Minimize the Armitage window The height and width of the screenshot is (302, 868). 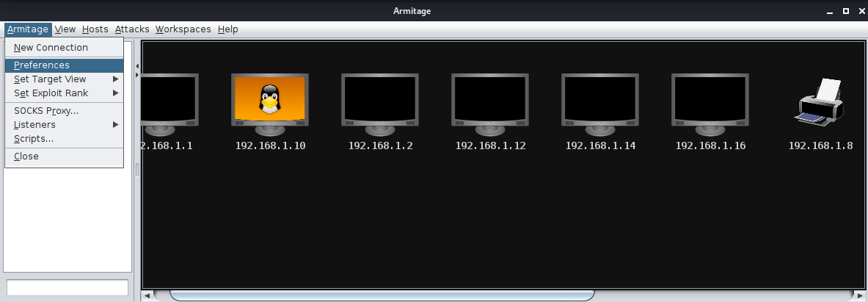(830, 11)
